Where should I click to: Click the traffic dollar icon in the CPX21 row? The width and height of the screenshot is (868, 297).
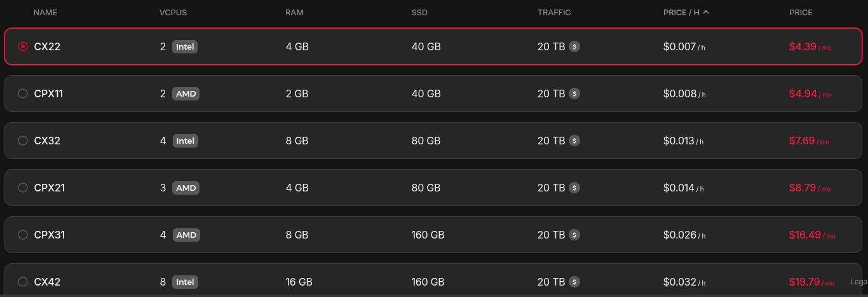(574, 188)
